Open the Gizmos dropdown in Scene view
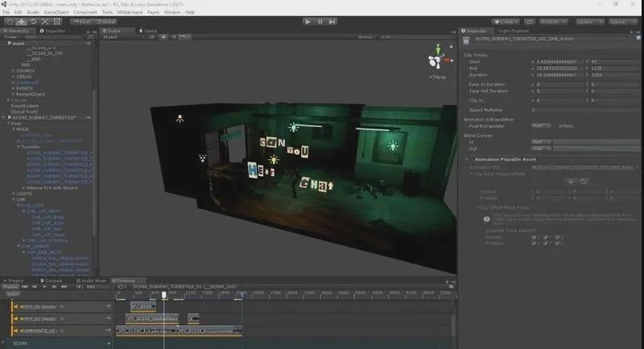This screenshot has width=644, height=349. coord(366,37)
